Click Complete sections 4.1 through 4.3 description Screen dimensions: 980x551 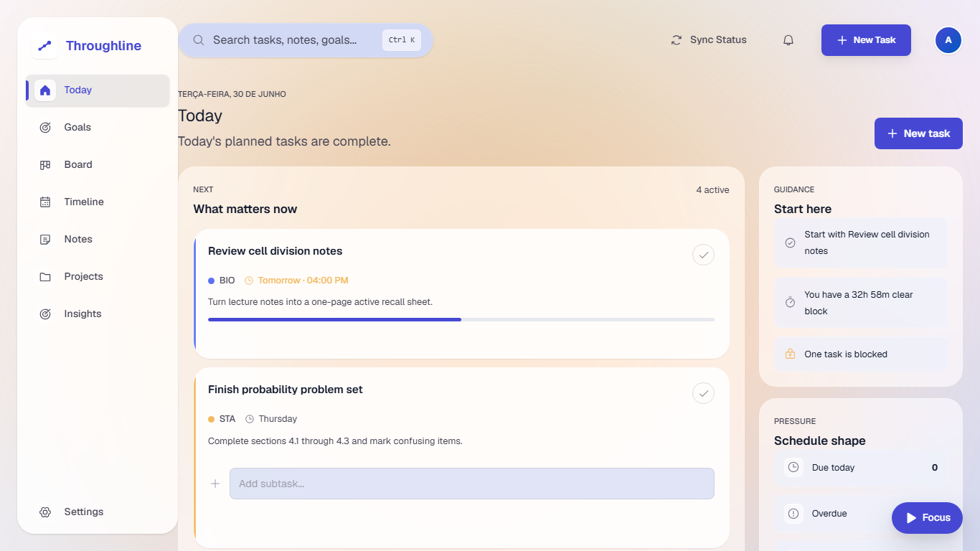(x=335, y=441)
